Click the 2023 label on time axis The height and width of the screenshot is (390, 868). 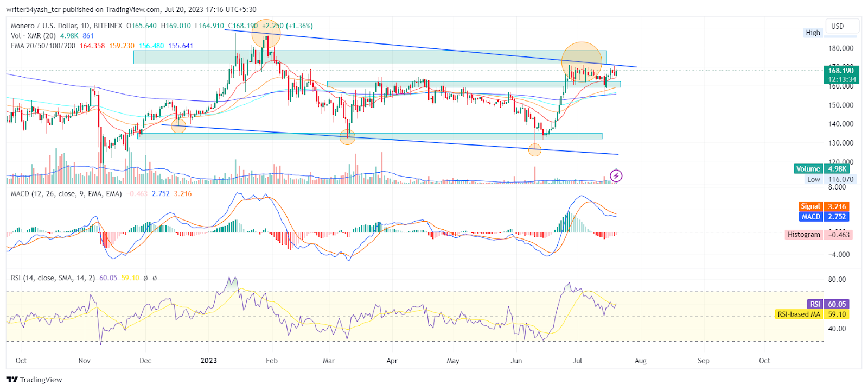[209, 361]
